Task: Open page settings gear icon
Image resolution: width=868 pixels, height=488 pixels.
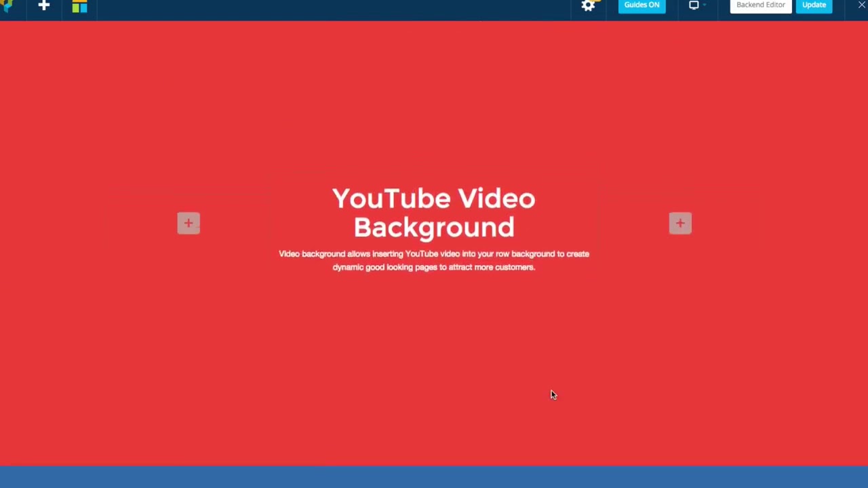Action: pos(588,5)
